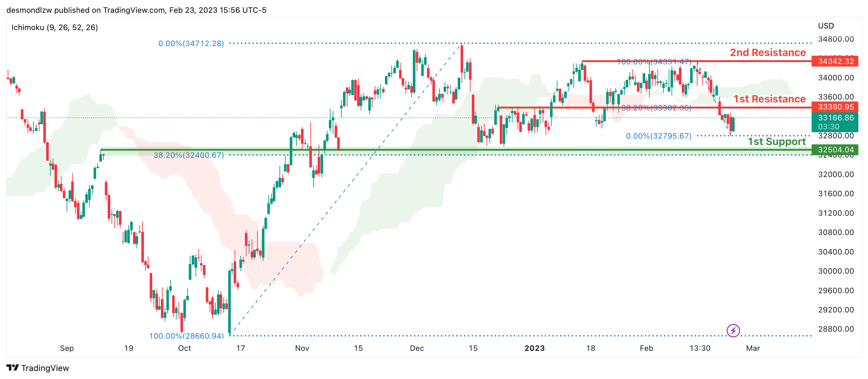Click the 13:30 marker on time axis
868x379 pixels.
pos(699,348)
